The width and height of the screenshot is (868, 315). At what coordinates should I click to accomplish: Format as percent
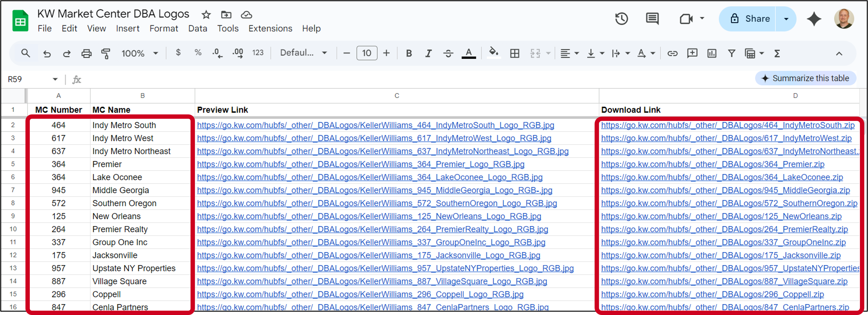point(198,52)
